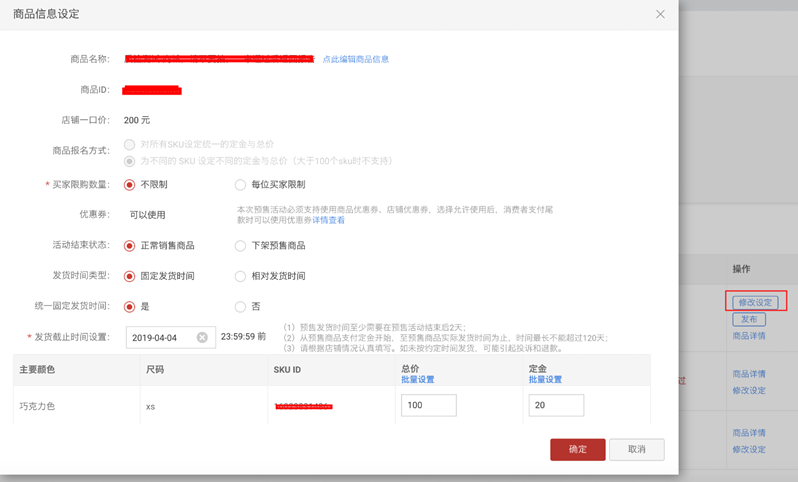The height and width of the screenshot is (482, 798).
Task: Open the 点此编辑商品信息 link
Action: point(355,60)
